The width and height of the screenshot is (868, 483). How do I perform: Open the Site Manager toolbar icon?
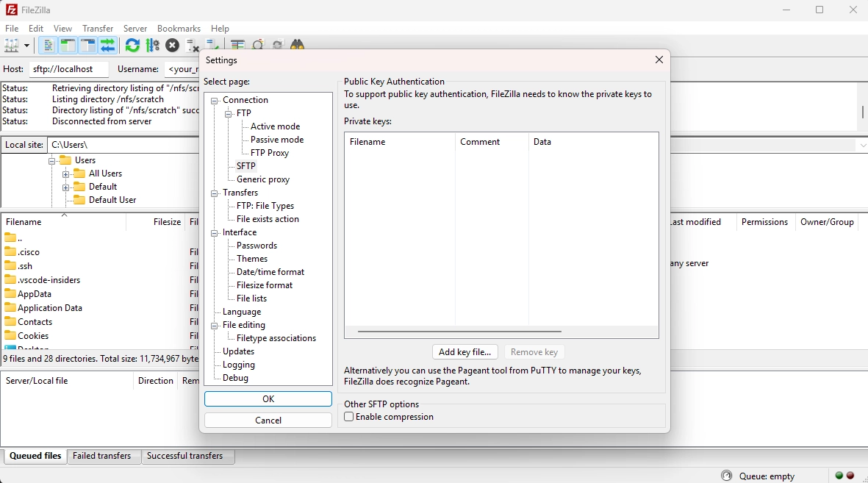click(12, 46)
